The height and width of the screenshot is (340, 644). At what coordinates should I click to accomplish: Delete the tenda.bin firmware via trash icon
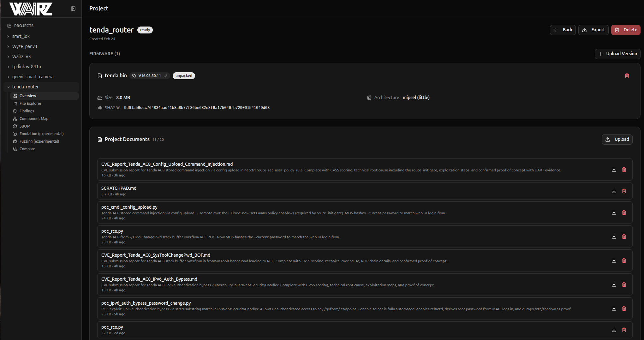coord(627,76)
